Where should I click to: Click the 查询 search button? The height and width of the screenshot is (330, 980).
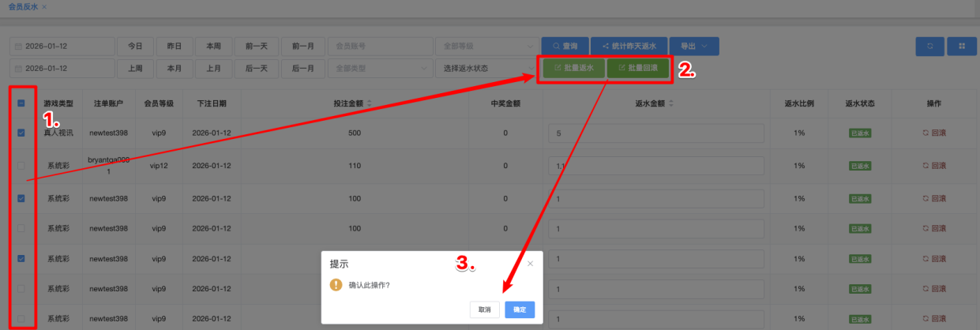pyautogui.click(x=565, y=47)
